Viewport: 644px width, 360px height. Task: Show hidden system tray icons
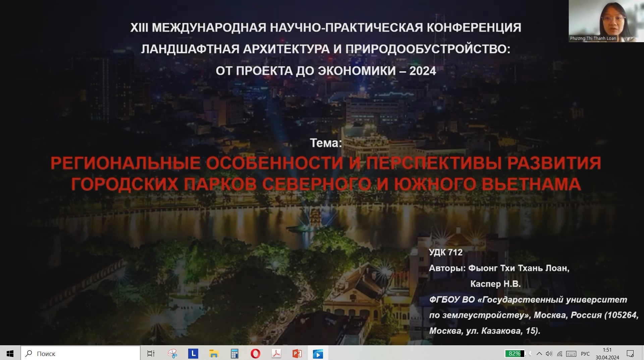pyautogui.click(x=539, y=353)
